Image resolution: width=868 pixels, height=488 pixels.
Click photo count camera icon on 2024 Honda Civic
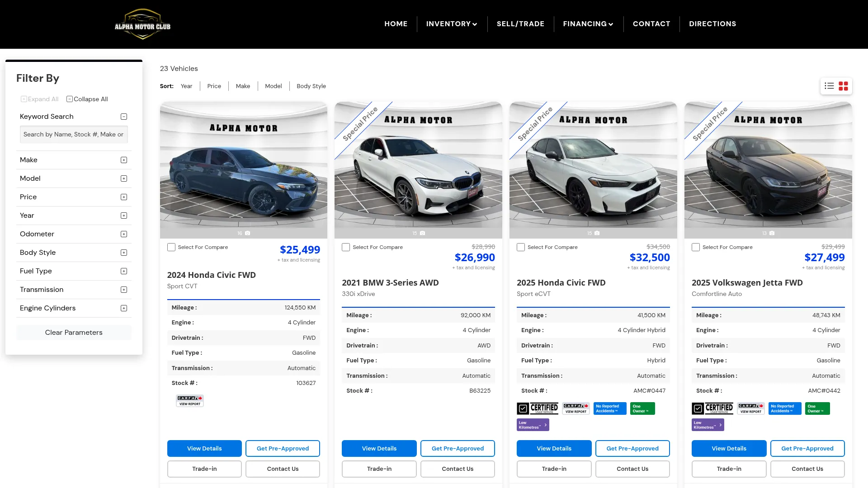pos(247,233)
